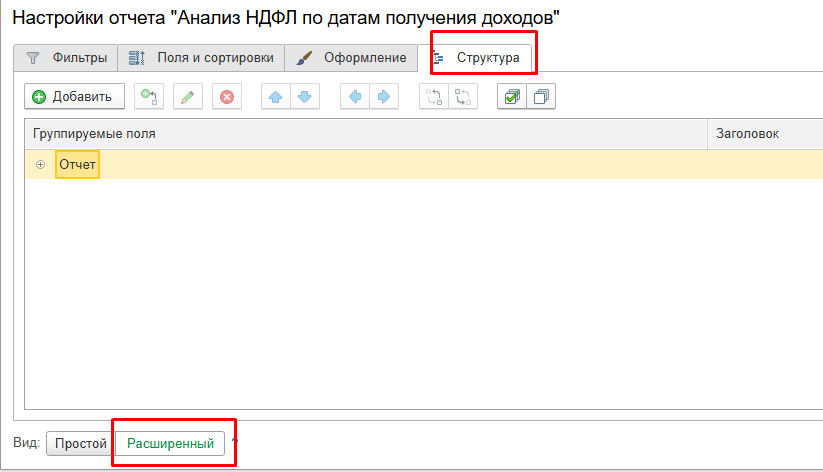Click the pencil edit icon

(188, 97)
